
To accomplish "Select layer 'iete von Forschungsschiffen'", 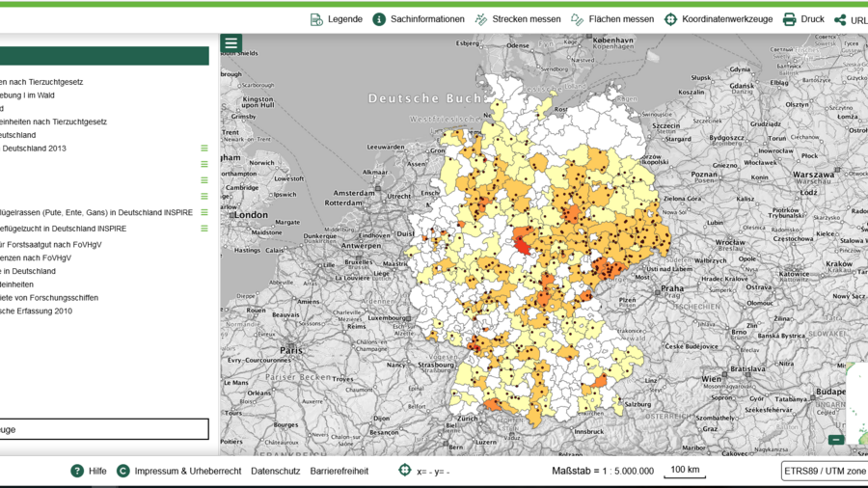I will (x=49, y=298).
